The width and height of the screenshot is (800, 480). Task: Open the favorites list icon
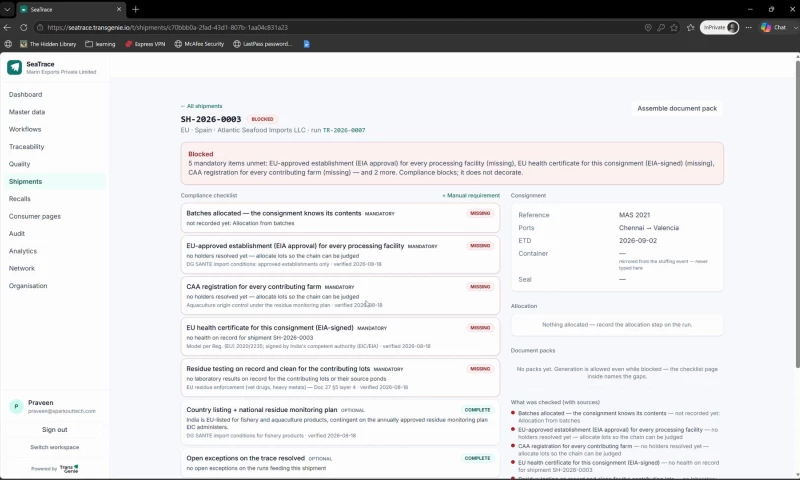(691, 28)
